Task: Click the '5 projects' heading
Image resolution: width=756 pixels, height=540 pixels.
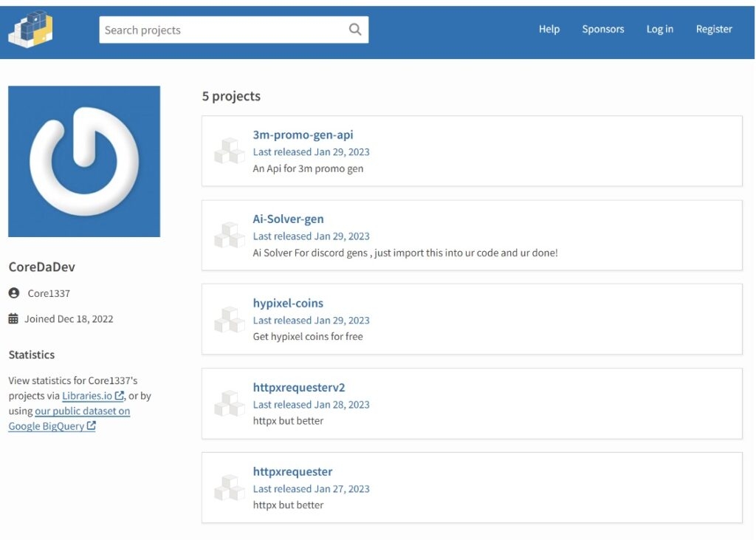Action: [231, 96]
